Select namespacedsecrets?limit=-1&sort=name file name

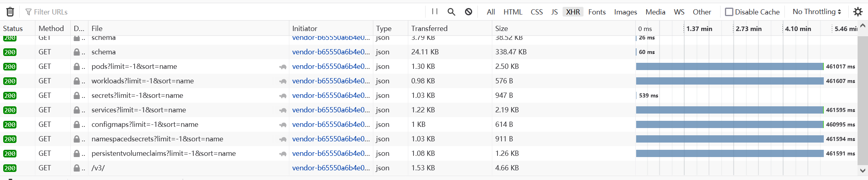(x=158, y=139)
